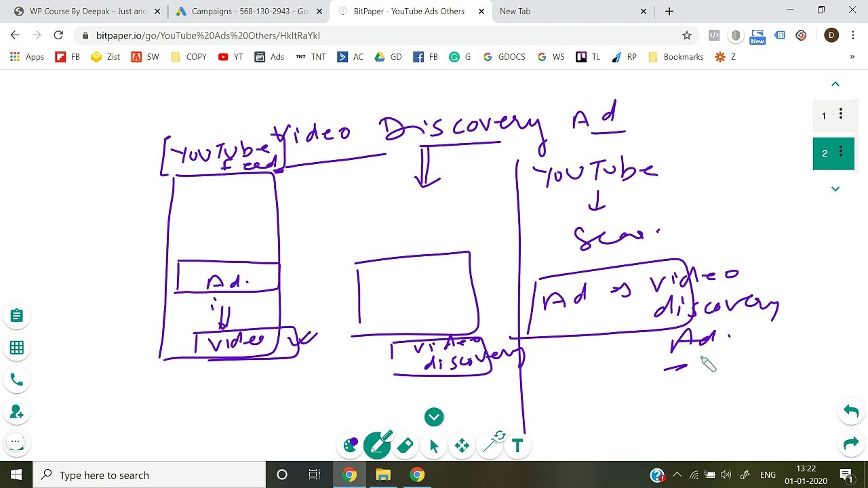Open page 2 options menu

841,152
